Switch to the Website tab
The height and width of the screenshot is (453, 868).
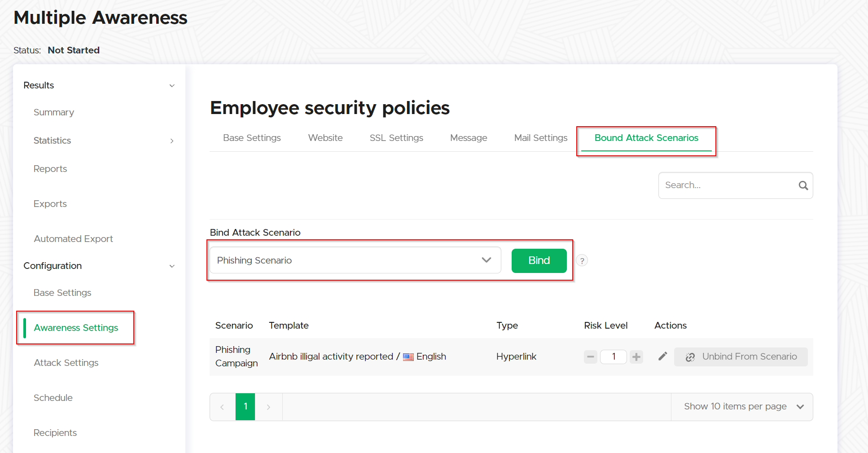tap(325, 138)
